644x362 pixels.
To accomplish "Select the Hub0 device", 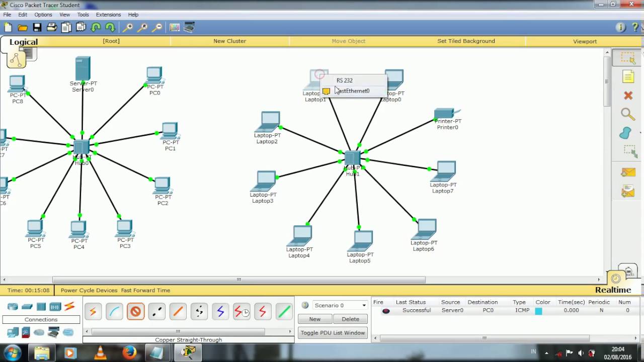I will coord(81,147).
